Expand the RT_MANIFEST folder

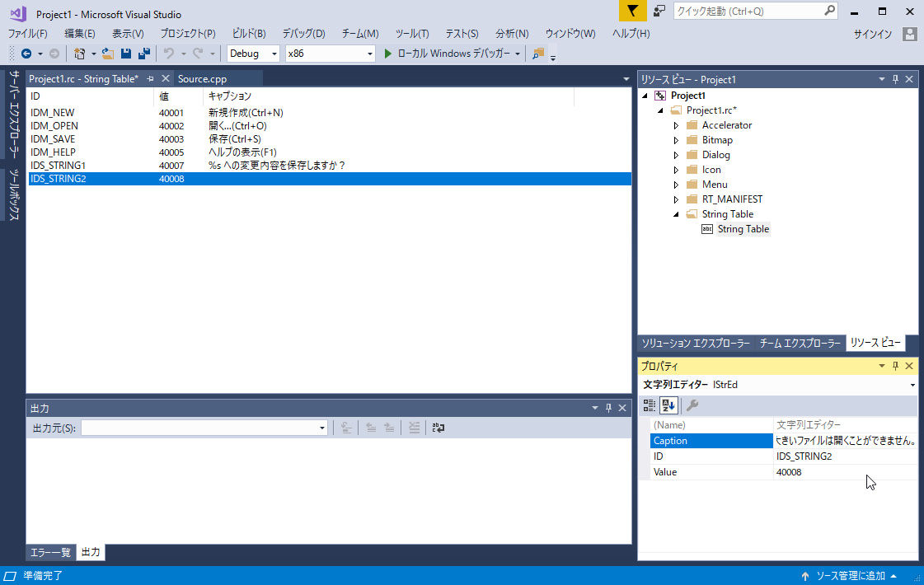pos(676,199)
